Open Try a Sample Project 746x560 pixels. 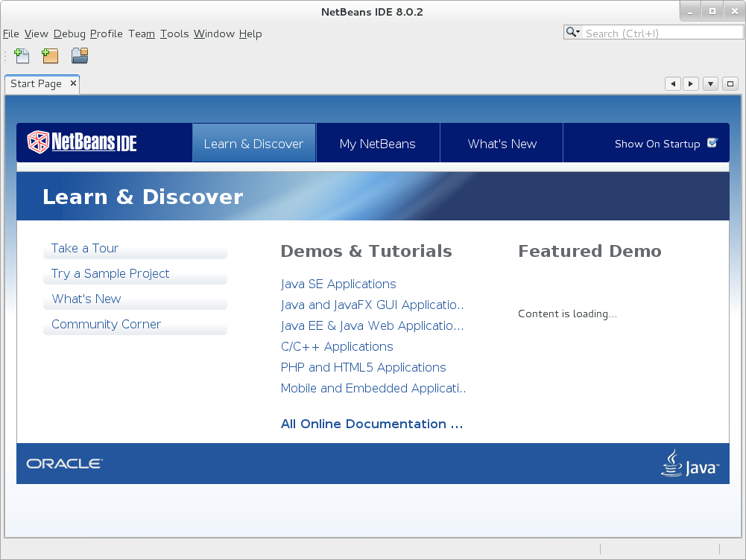110,274
